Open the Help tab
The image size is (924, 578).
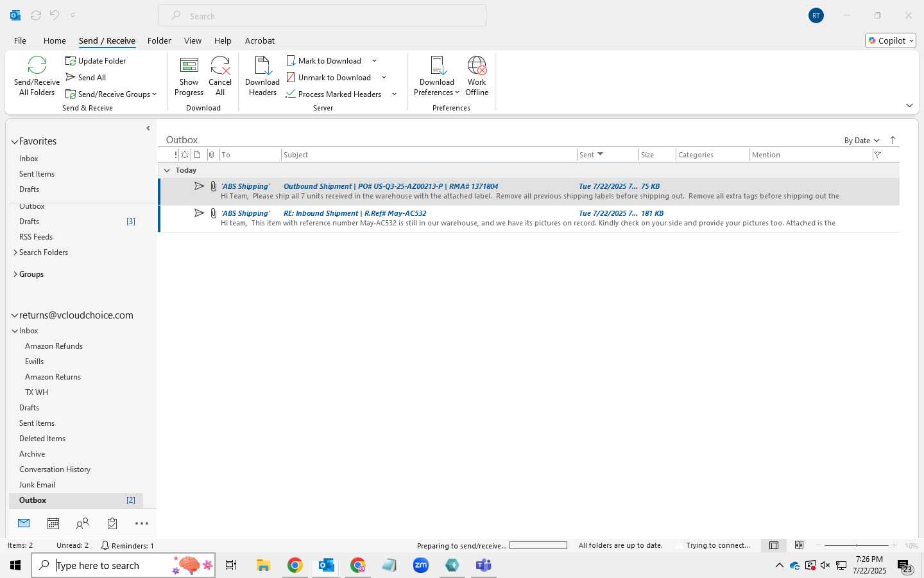pyautogui.click(x=223, y=40)
